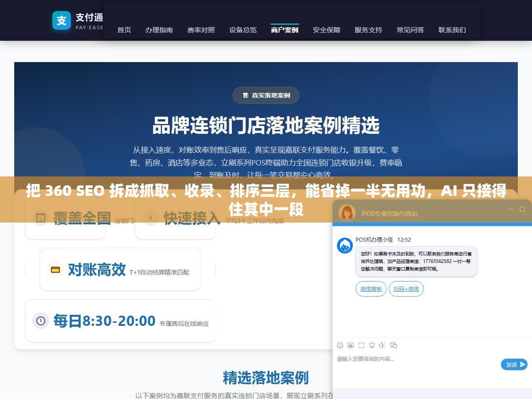Click the rating flower icon in chat
This screenshot has width=532, height=399.
[372, 345]
